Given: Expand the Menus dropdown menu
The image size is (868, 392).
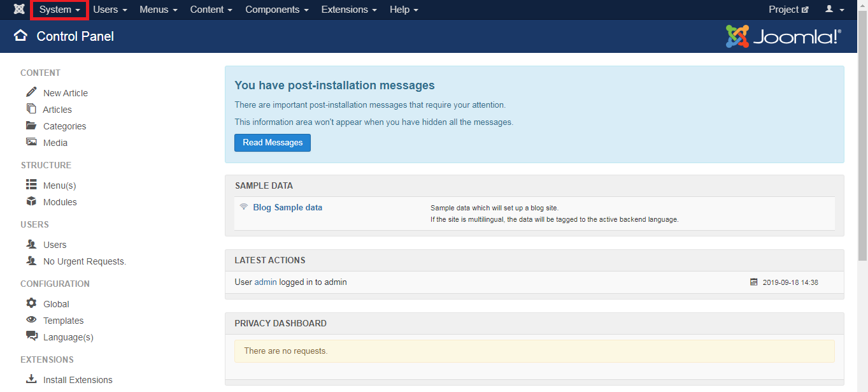Looking at the screenshot, I should (159, 10).
